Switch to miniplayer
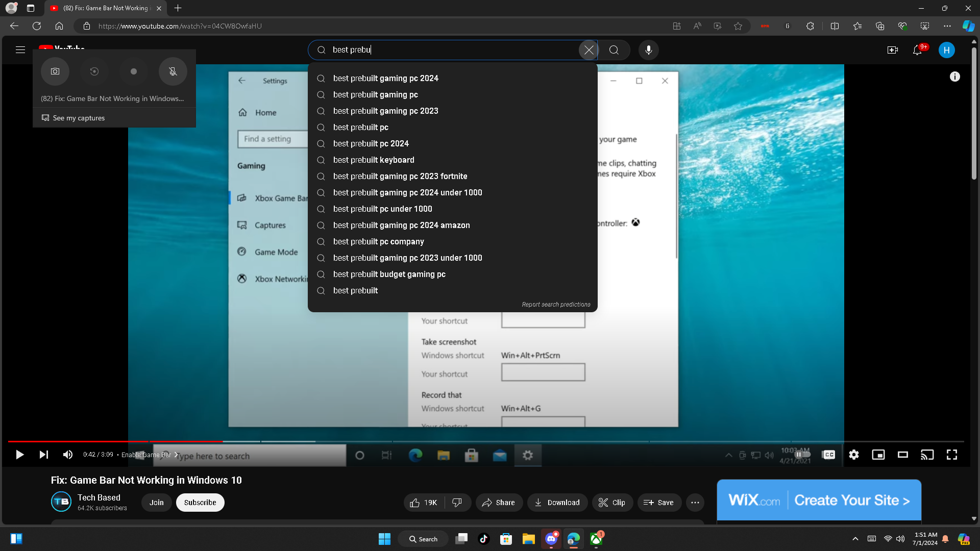Screen dimensions: 980x551 [878, 455]
